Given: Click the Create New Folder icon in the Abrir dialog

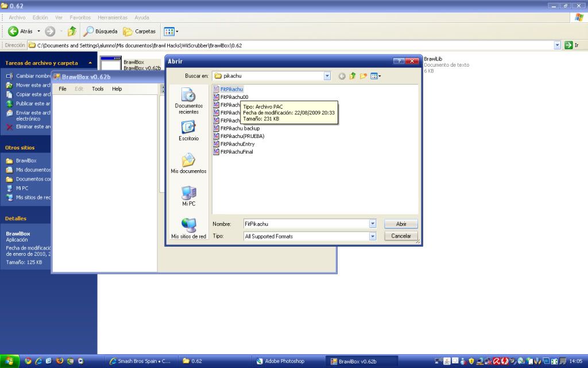Looking at the screenshot, I should 363,76.
